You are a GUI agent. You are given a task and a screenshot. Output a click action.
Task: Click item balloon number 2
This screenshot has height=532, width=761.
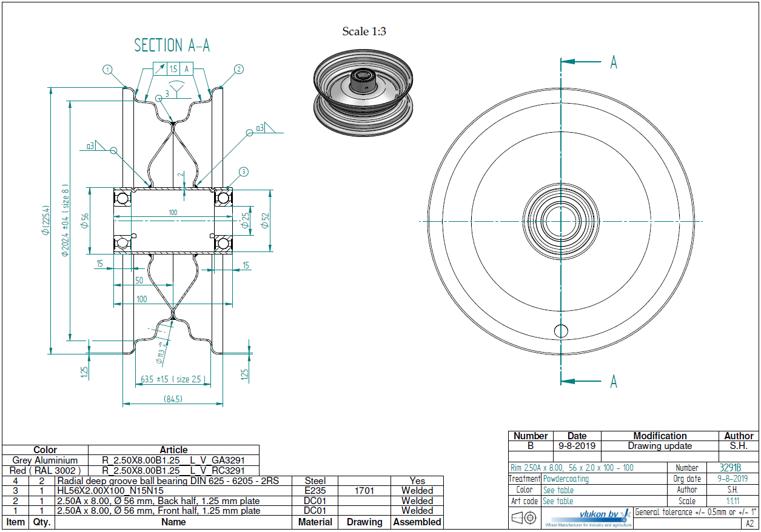(238, 69)
